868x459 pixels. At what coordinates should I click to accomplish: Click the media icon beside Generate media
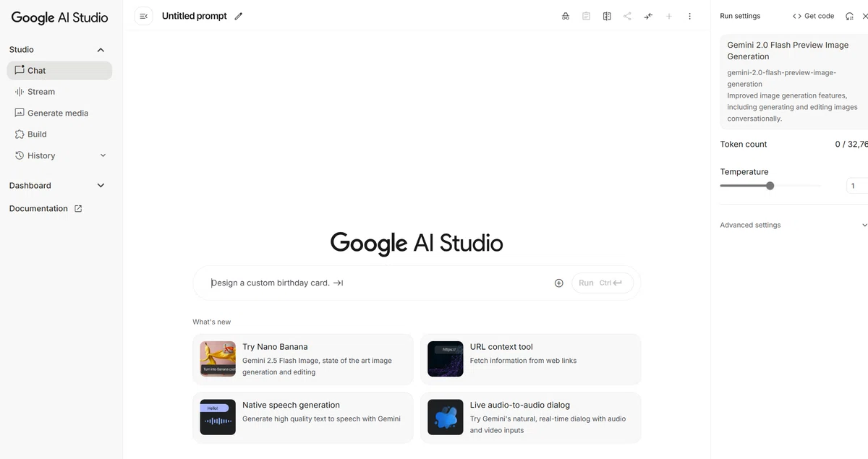(x=20, y=113)
